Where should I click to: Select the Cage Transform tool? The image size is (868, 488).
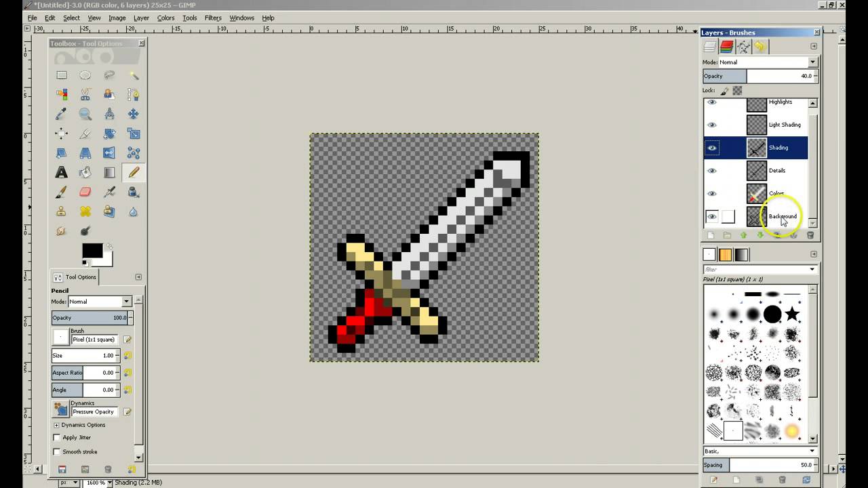coord(134,153)
